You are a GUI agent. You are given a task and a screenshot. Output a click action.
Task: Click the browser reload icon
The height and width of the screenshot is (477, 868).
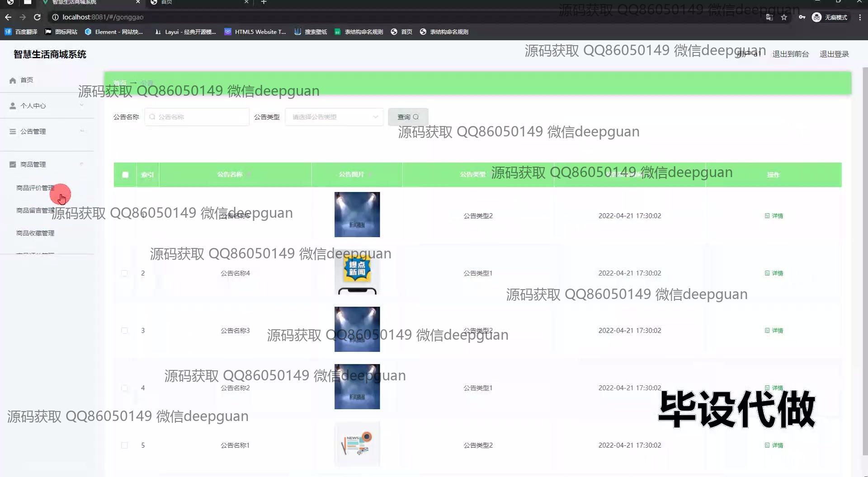[x=38, y=17]
